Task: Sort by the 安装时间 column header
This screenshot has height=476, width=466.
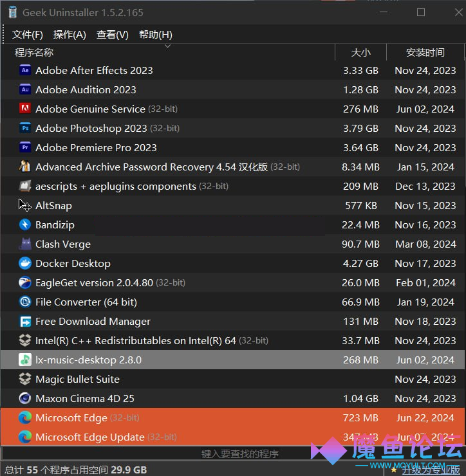Action: [425, 53]
